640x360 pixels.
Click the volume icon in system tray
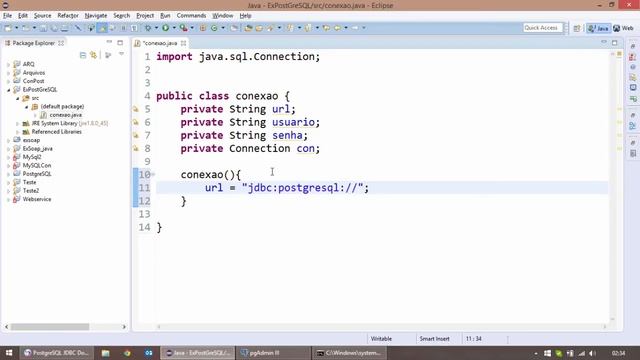593,353
